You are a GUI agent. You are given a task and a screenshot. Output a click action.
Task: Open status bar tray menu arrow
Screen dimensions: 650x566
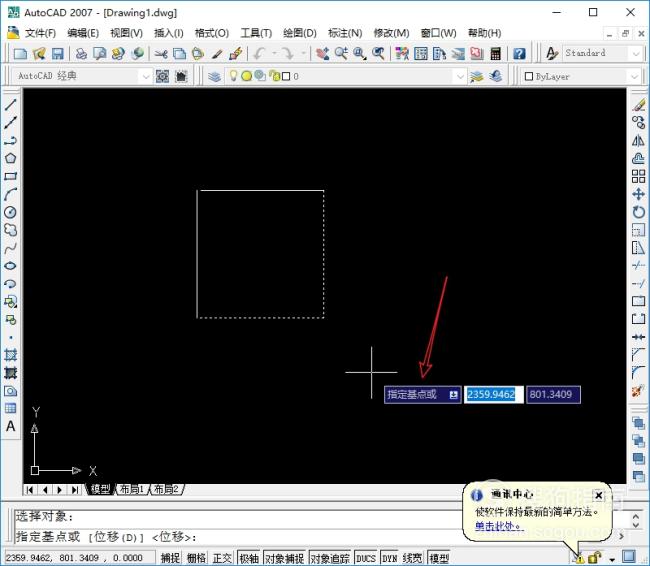[612, 559]
